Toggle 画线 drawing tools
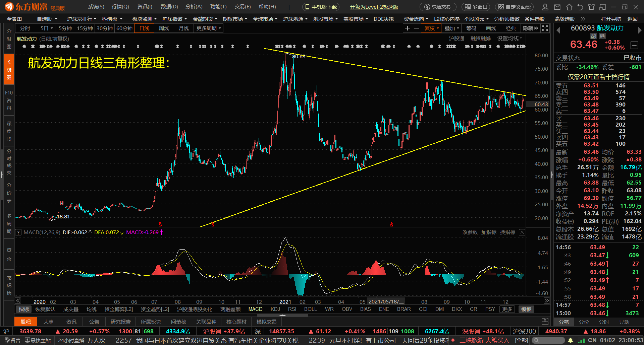This screenshot has width=644, height=345. point(491,28)
